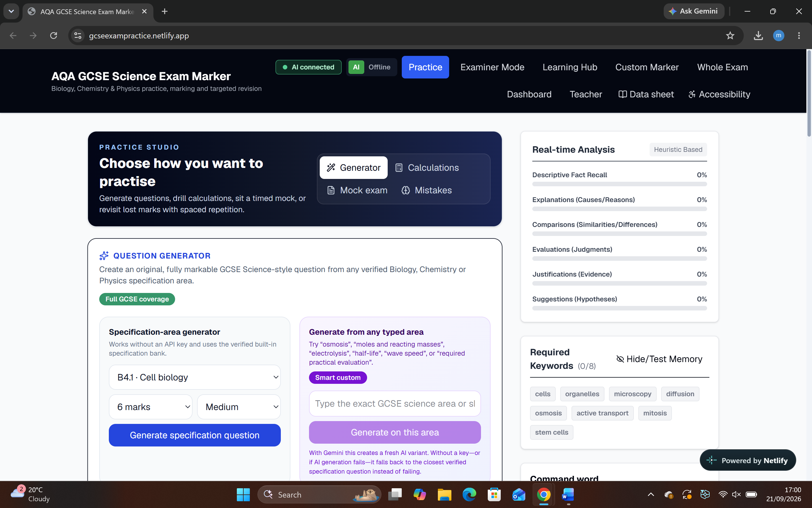Screen dimensions: 812x508
Task: Click the active transport keyword chip
Action: click(x=602, y=413)
